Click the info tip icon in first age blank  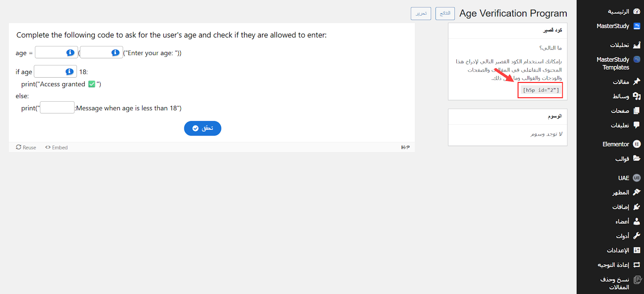(x=70, y=53)
